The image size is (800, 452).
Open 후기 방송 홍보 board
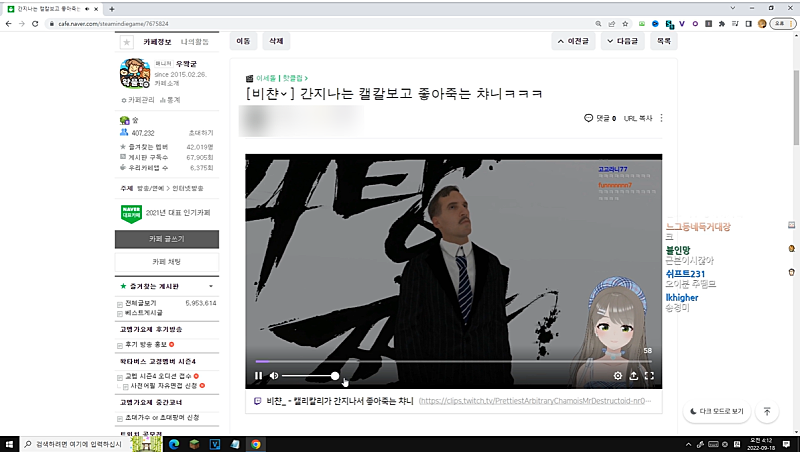point(146,344)
